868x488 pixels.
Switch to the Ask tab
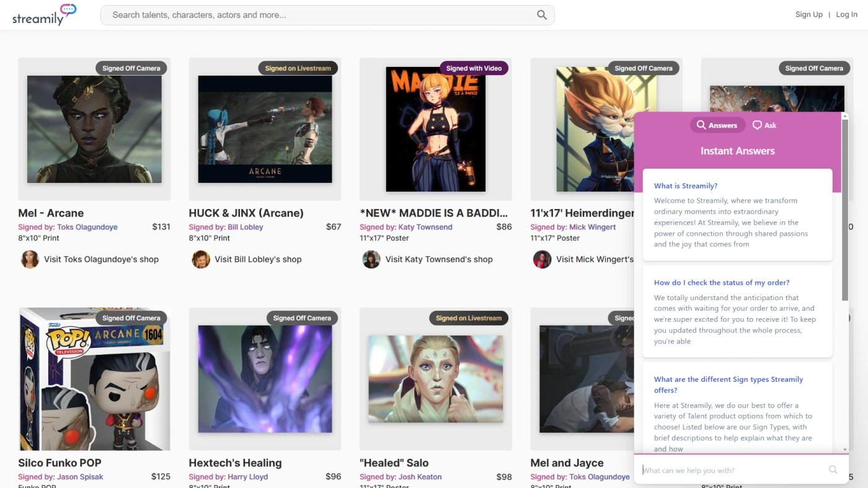point(764,125)
